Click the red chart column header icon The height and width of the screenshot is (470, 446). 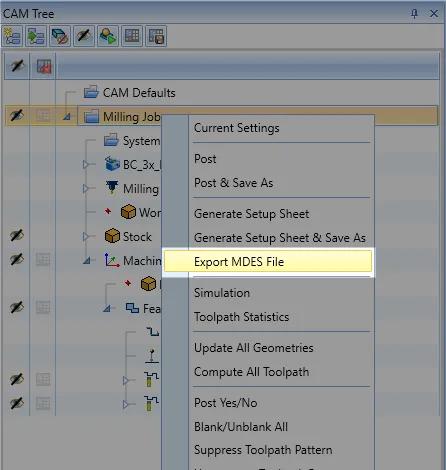[x=43, y=66]
